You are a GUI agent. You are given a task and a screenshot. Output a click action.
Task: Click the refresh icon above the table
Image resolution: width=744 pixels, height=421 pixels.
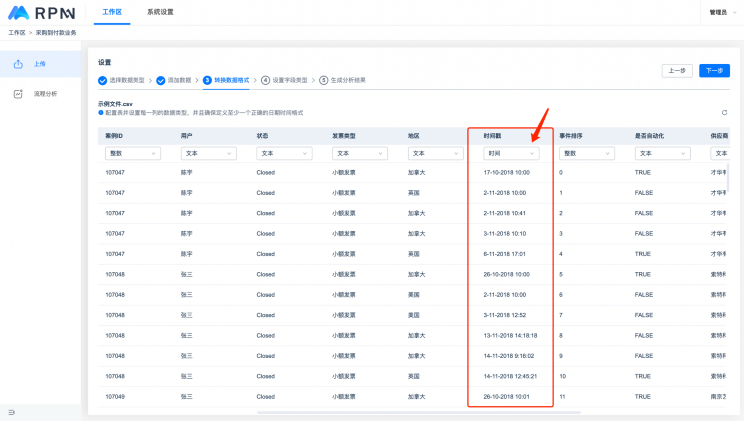click(724, 113)
